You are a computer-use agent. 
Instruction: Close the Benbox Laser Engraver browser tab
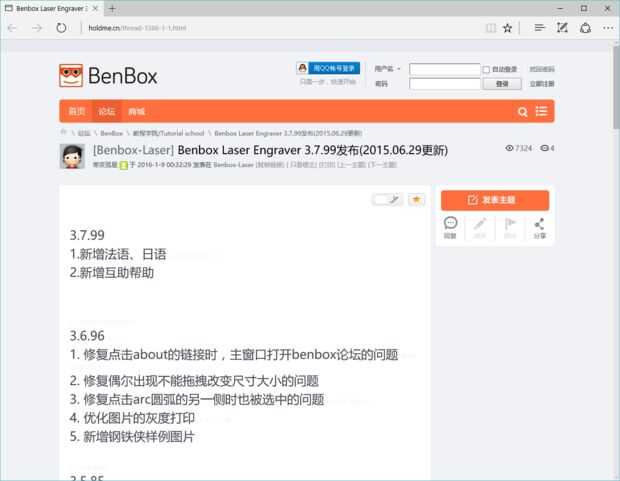(95, 8)
